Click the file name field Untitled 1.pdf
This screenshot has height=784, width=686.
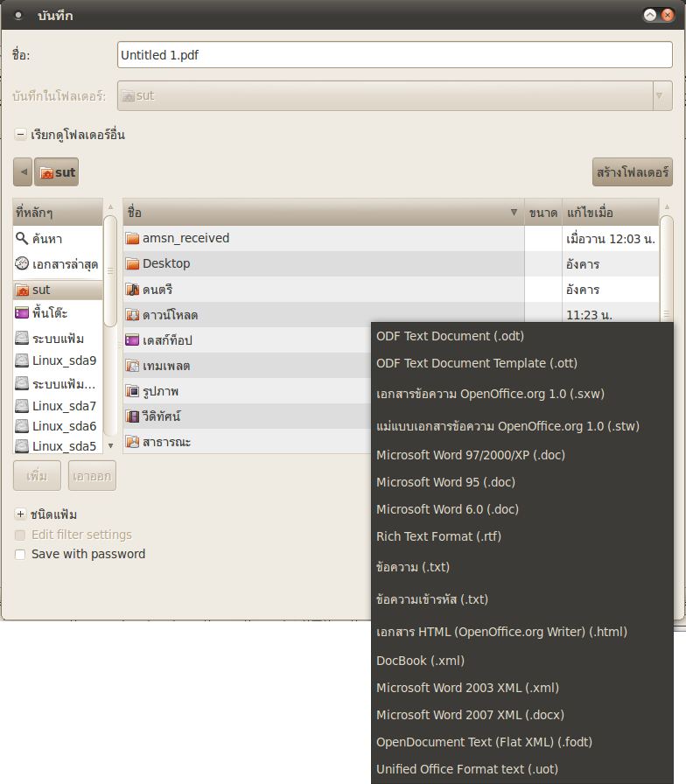395,55
